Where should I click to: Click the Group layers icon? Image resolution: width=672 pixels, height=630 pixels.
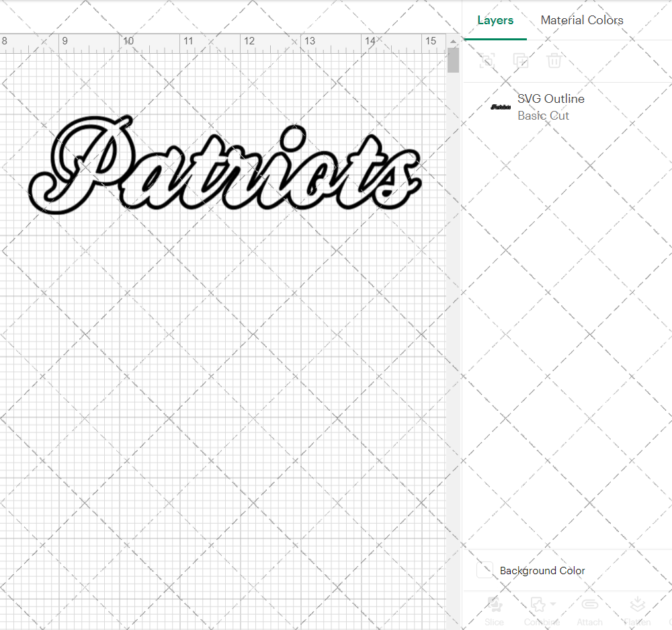[x=487, y=61]
